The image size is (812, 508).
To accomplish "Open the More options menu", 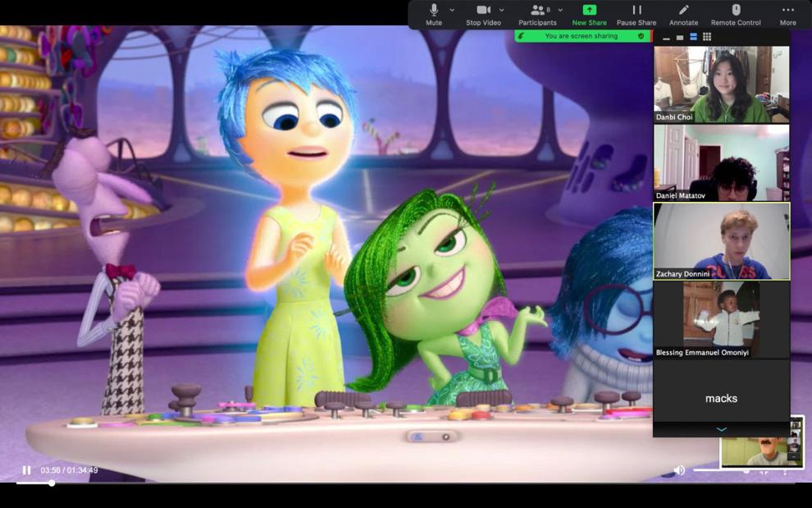I will pyautogui.click(x=787, y=15).
